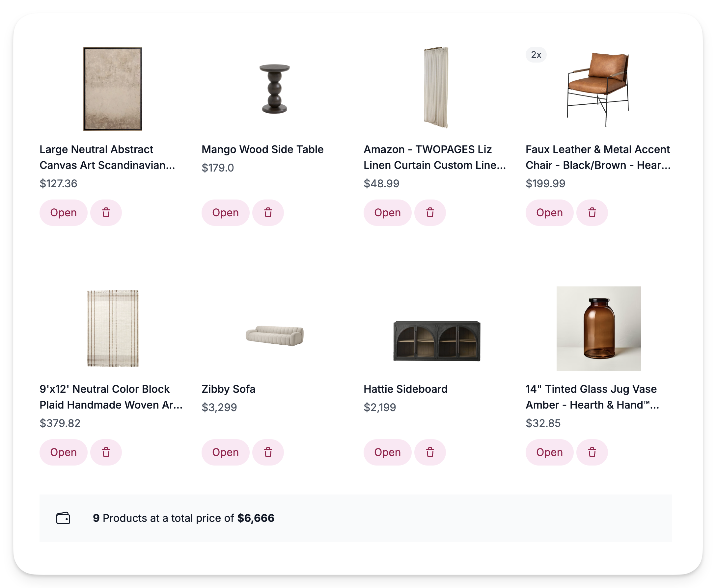Click the Zibby Sofa thumbnail image
Screen dimensions: 716x588
[275, 335]
